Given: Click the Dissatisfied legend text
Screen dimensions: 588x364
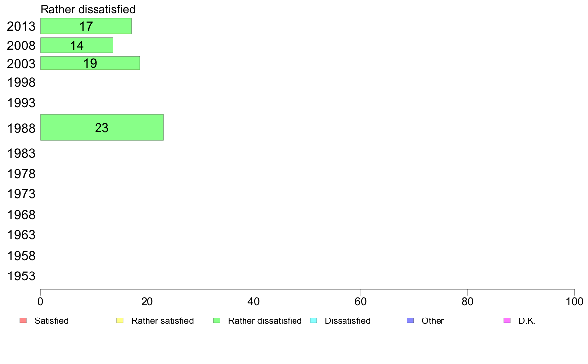Looking at the screenshot, I should point(347,321).
